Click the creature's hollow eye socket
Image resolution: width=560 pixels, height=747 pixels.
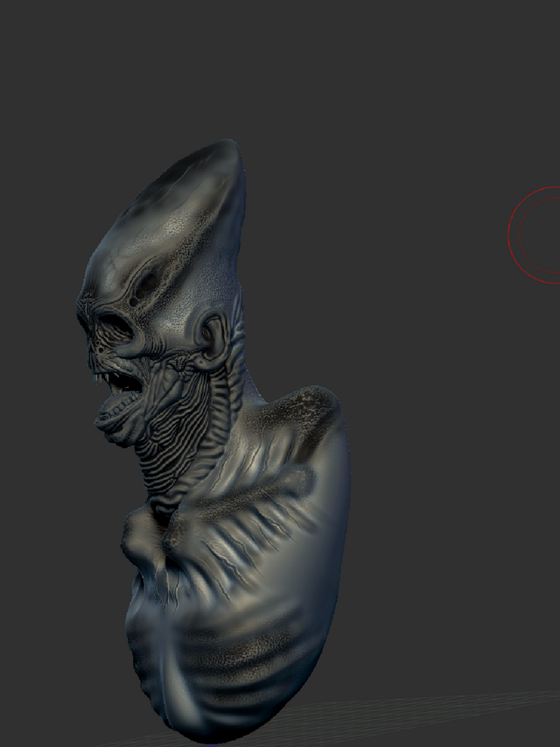[116, 328]
